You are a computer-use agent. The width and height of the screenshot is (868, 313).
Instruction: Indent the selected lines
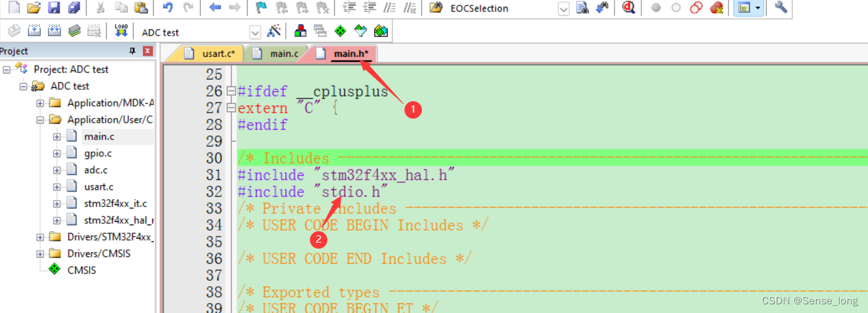click(x=349, y=8)
